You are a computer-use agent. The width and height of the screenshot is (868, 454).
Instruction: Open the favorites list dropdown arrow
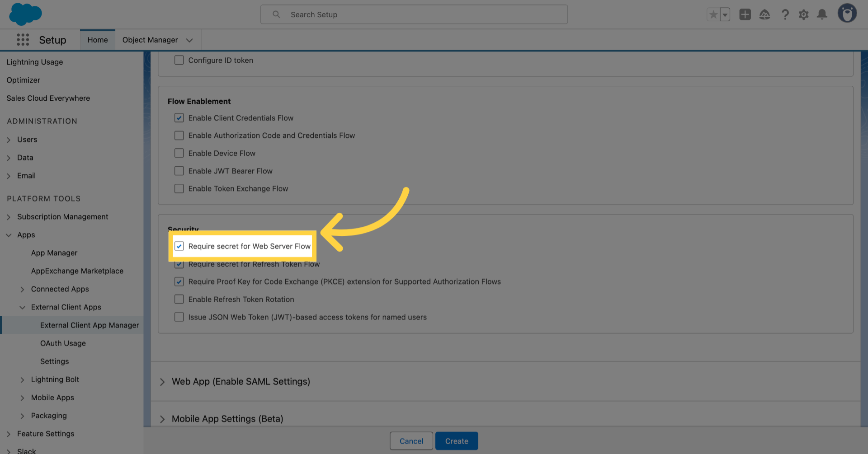[x=725, y=14]
